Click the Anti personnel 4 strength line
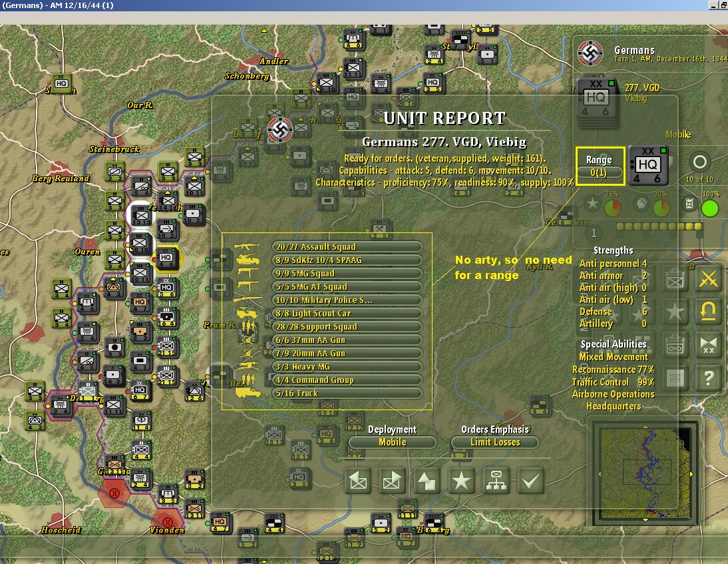Screen dimensions: 728x564 (613, 264)
